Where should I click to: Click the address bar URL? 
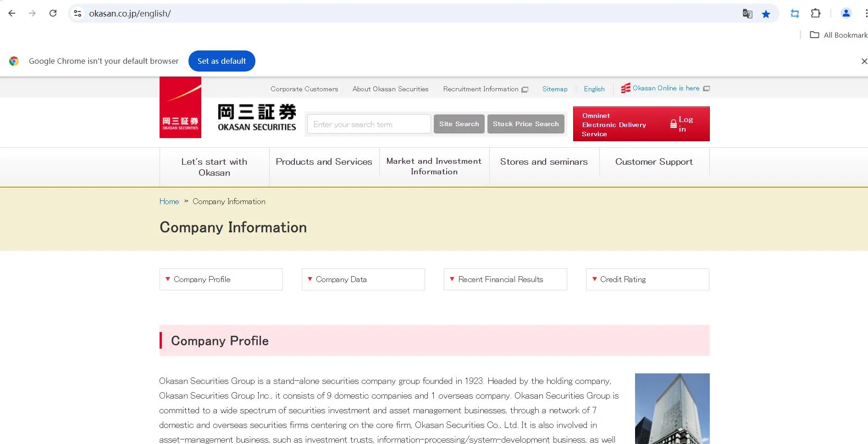click(130, 14)
